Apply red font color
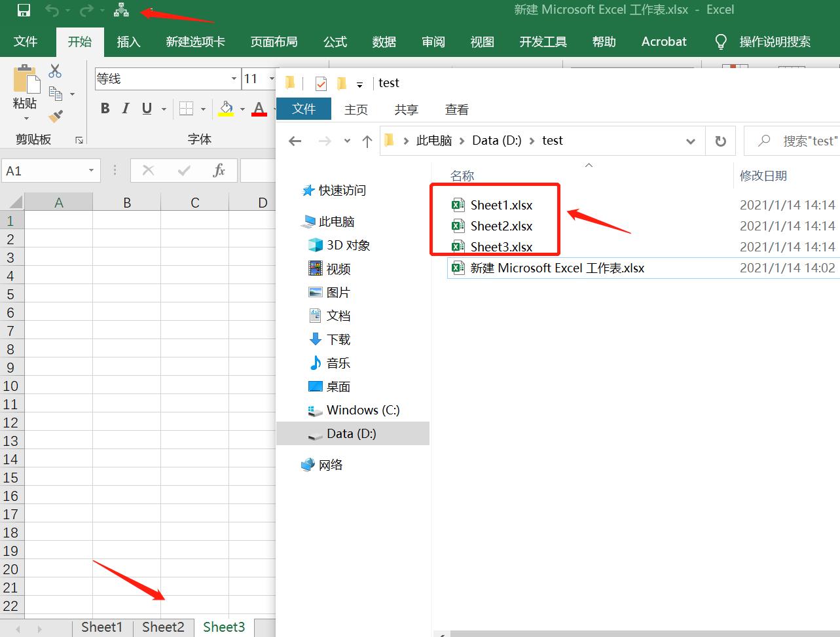 259,109
